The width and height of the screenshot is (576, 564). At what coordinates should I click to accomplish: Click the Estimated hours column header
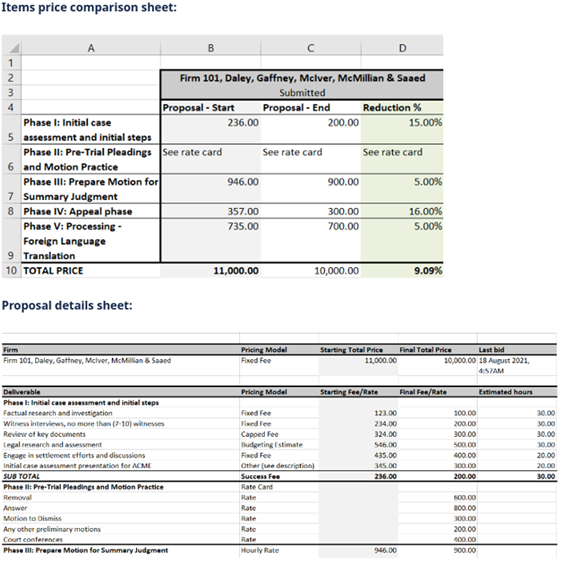pyautogui.click(x=505, y=392)
